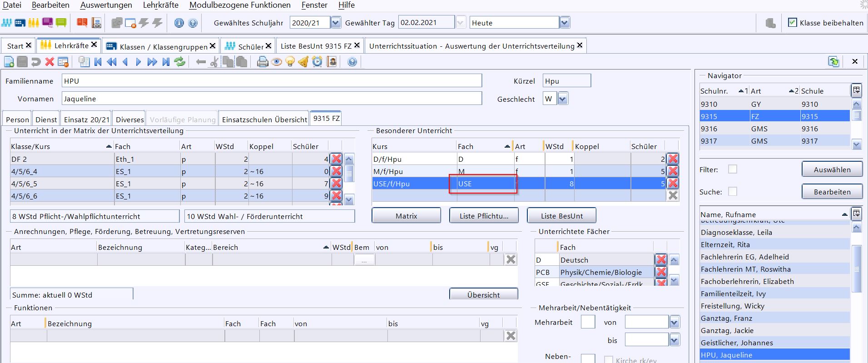Click the printer icon
The height and width of the screenshot is (363, 868).
point(263,62)
